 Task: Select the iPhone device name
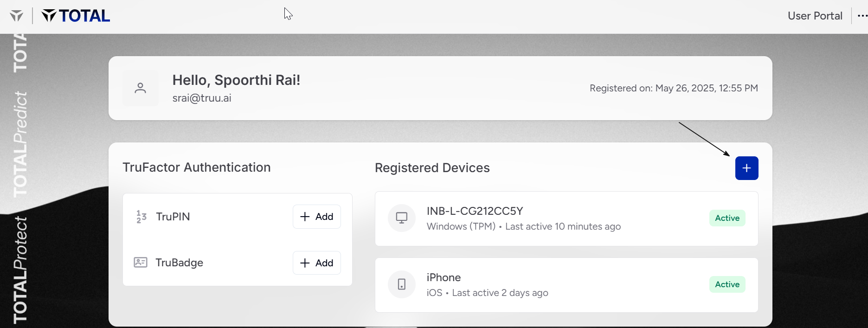(444, 277)
